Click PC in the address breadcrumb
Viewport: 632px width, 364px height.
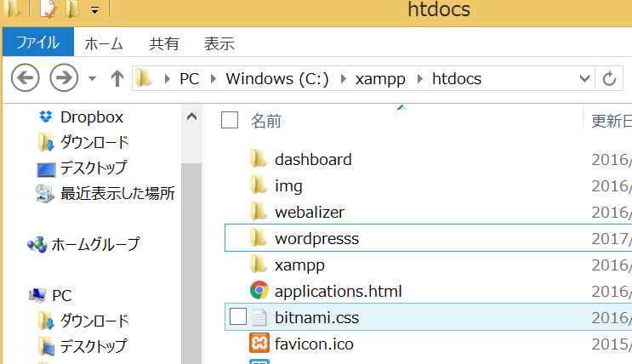point(190,78)
